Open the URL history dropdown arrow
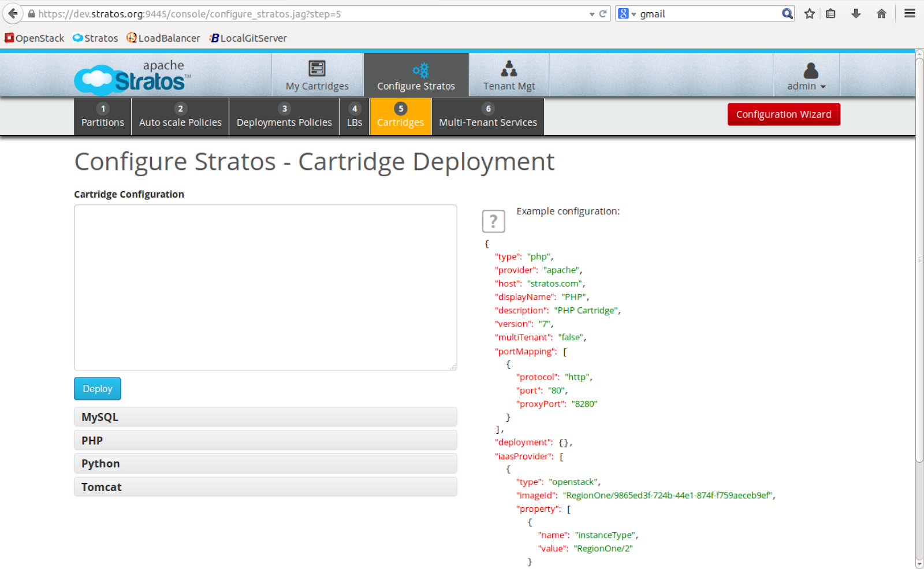This screenshot has height=569, width=924. click(592, 14)
